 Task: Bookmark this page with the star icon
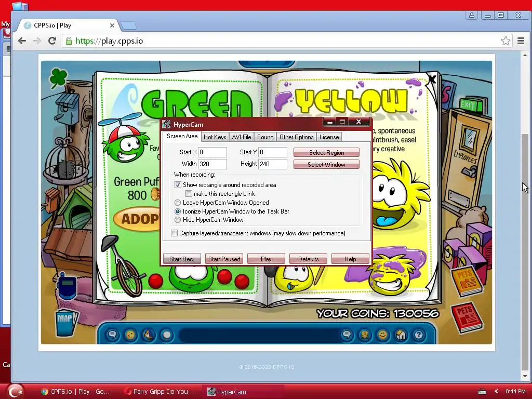coord(506,41)
